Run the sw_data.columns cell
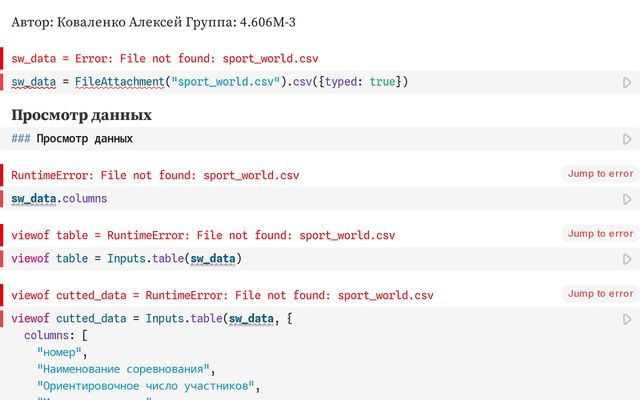 (x=627, y=199)
